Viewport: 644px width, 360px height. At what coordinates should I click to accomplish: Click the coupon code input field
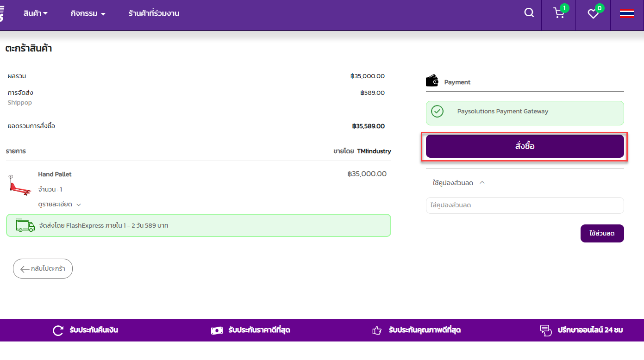click(x=525, y=205)
